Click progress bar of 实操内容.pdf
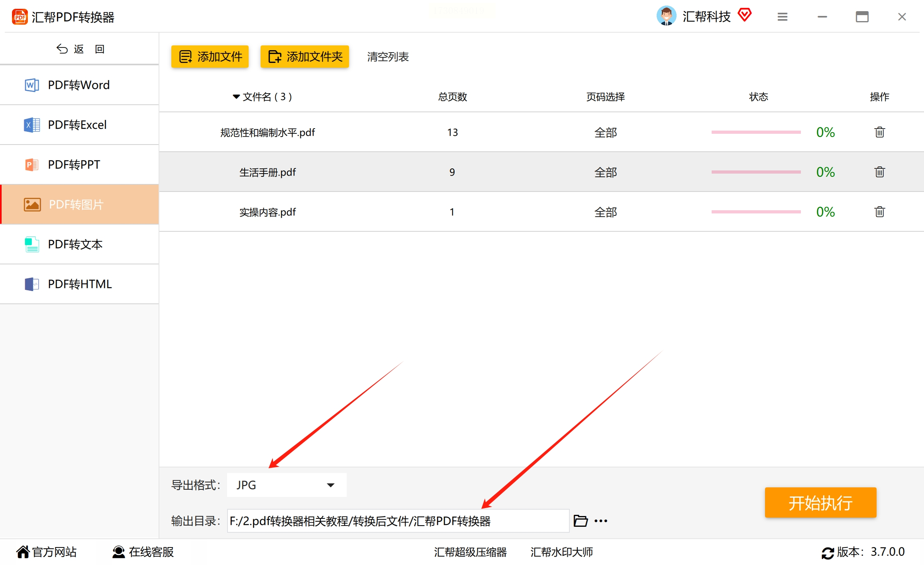The height and width of the screenshot is (565, 924). point(756,211)
